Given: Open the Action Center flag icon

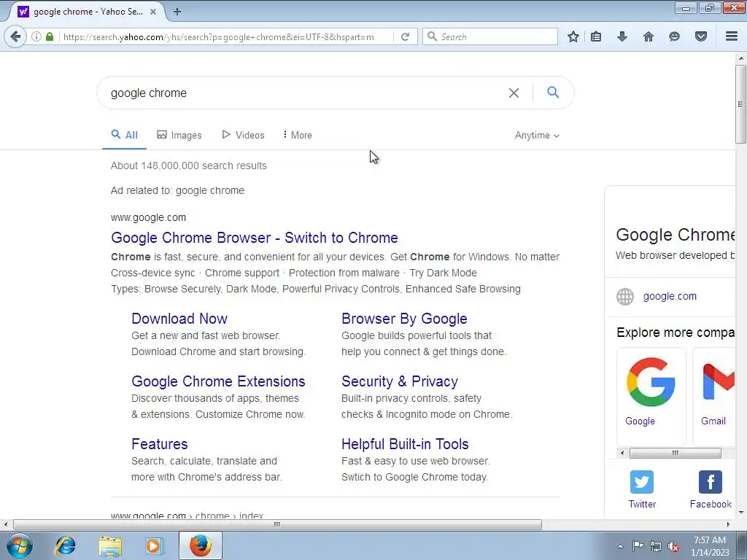Looking at the screenshot, I should [x=638, y=545].
